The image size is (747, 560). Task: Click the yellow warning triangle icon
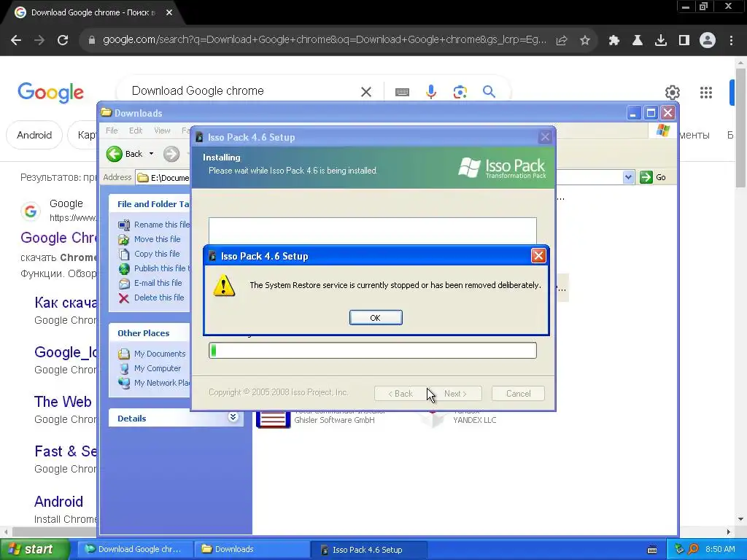point(224,286)
